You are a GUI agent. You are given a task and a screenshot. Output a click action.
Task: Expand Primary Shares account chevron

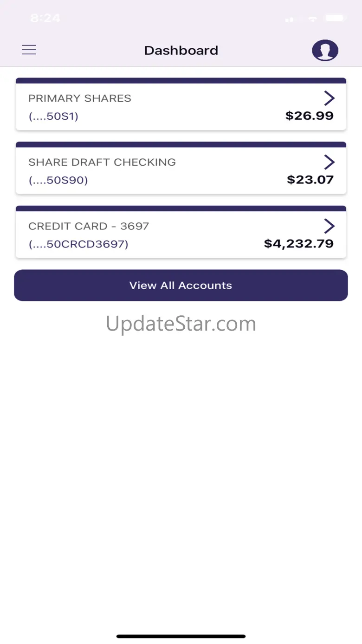pos(329,98)
